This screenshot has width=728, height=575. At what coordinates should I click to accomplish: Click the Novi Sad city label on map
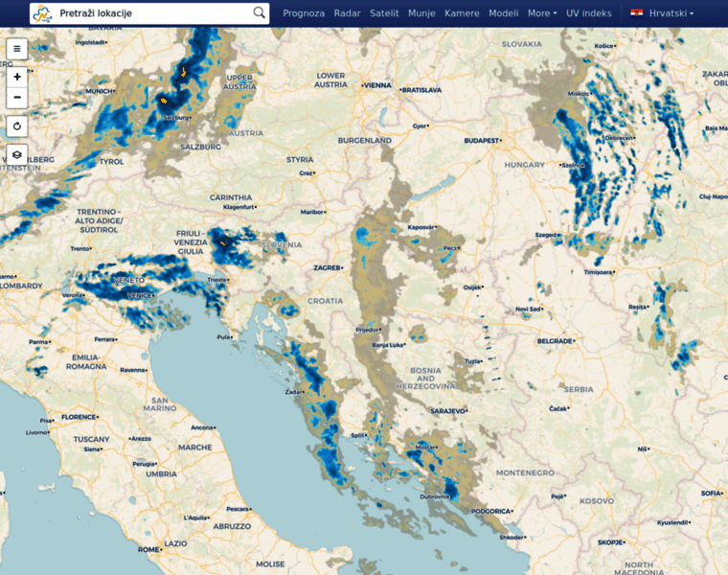pyautogui.click(x=528, y=309)
